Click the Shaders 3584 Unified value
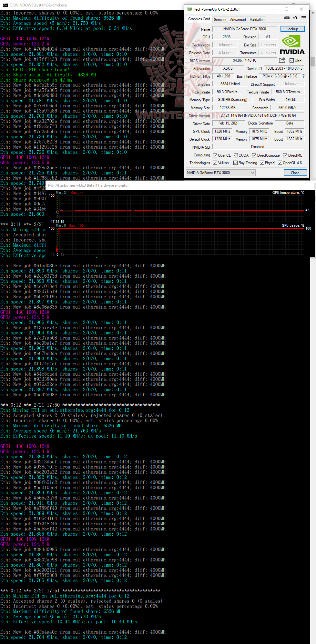 click(x=230, y=84)
